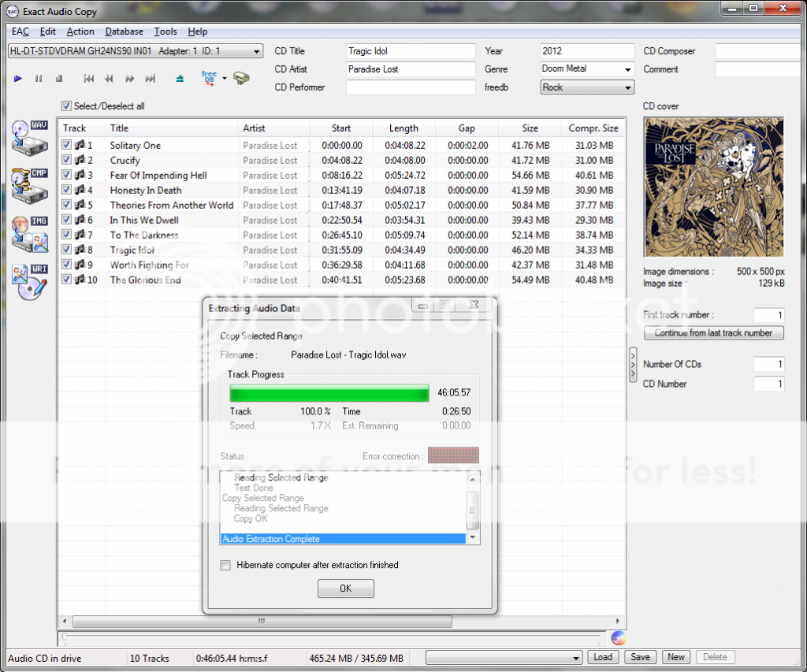
Task: Uncheck track 2 Crucify checkbox
Action: [66, 160]
